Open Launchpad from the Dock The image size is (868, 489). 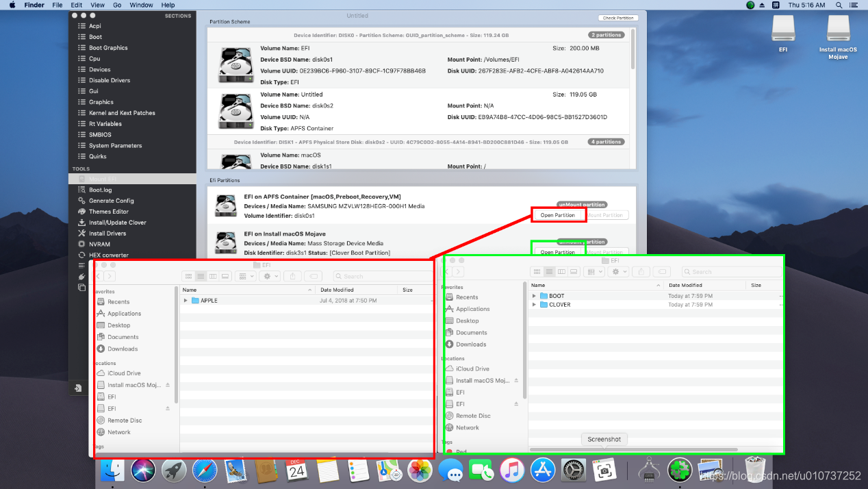pyautogui.click(x=174, y=471)
